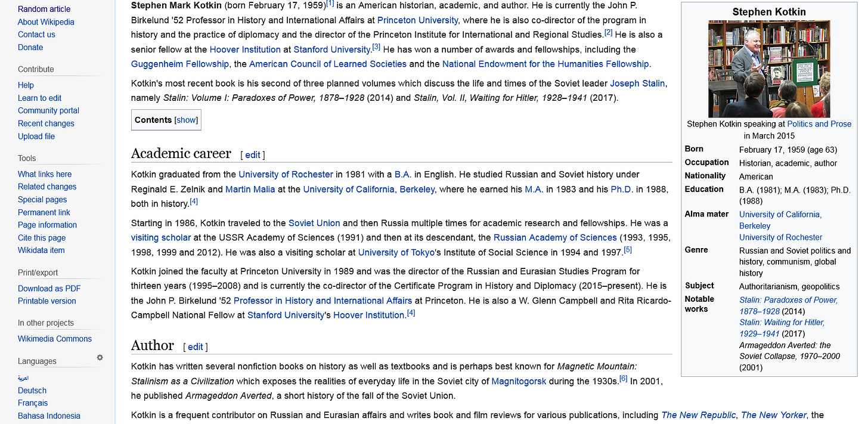The width and height of the screenshot is (868, 424).
Task: Open The New Yorker link
Action: [774, 415]
